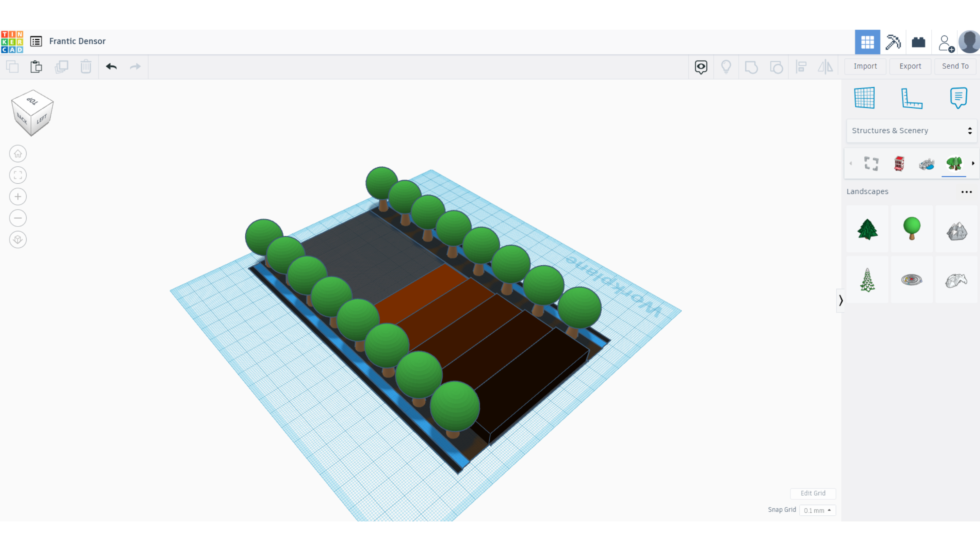This screenshot has height=551, width=980.
Task: Collapse the shapes panel with chevron
Action: tap(841, 300)
